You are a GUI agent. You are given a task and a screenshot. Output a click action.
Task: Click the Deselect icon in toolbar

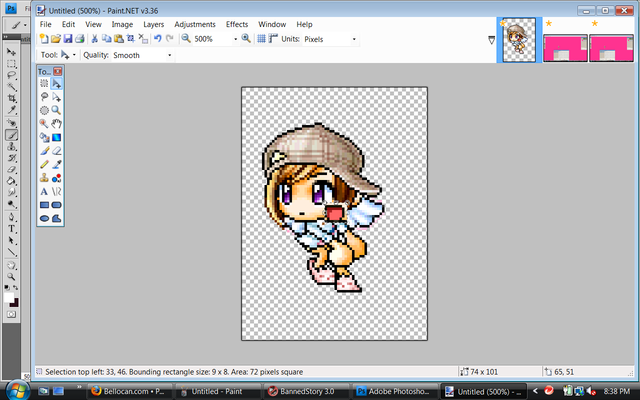point(143,39)
